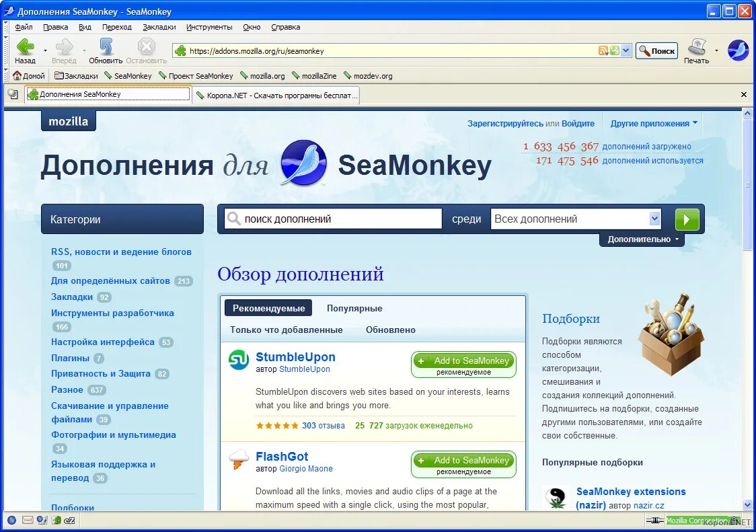Click the green search go arrow button
The width and height of the screenshot is (756, 532).
[x=687, y=219]
